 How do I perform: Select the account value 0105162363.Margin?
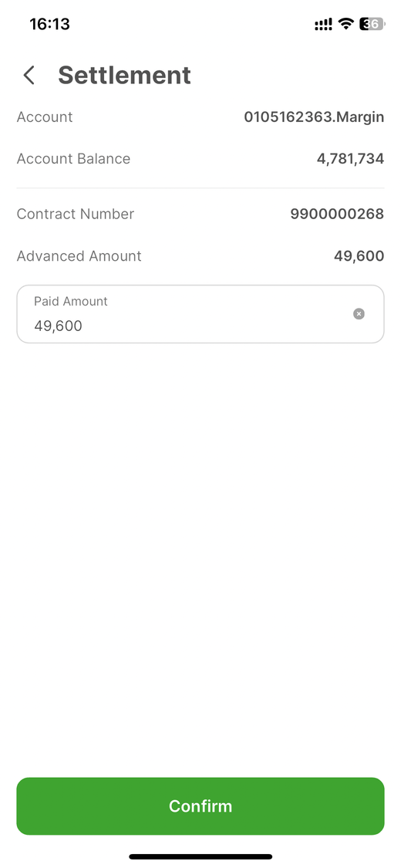point(314,117)
